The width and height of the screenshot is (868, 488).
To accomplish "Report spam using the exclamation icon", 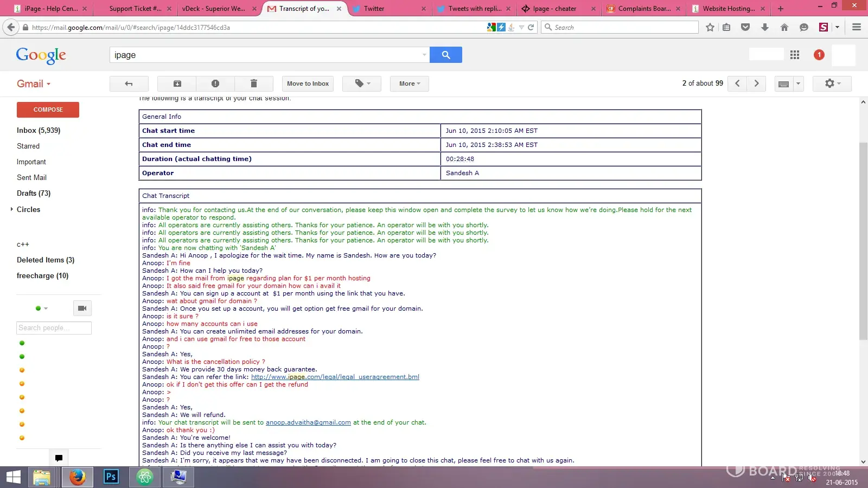I will click(215, 84).
